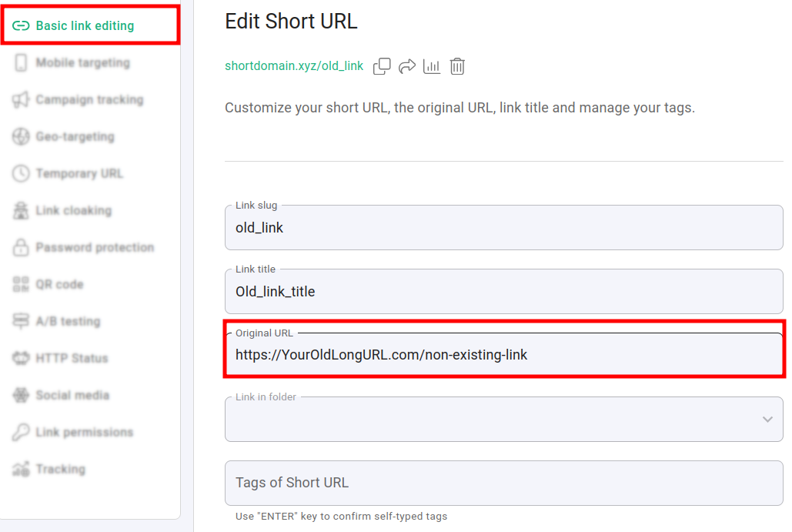Open the shortdomain.xyz/old_link link
The width and height of the screenshot is (792, 532).
[294, 66]
